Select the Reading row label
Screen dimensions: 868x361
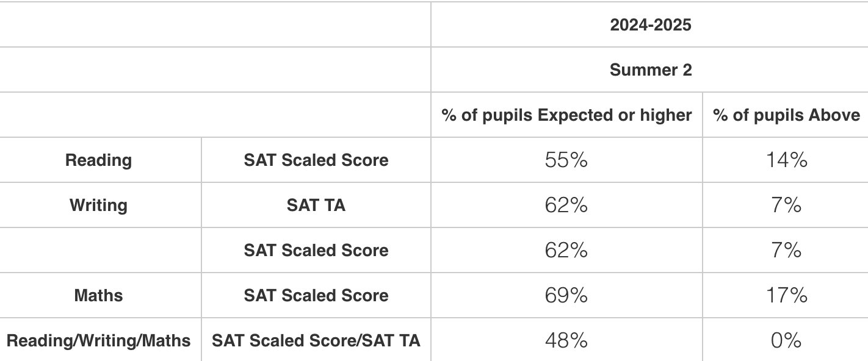pos(98,160)
